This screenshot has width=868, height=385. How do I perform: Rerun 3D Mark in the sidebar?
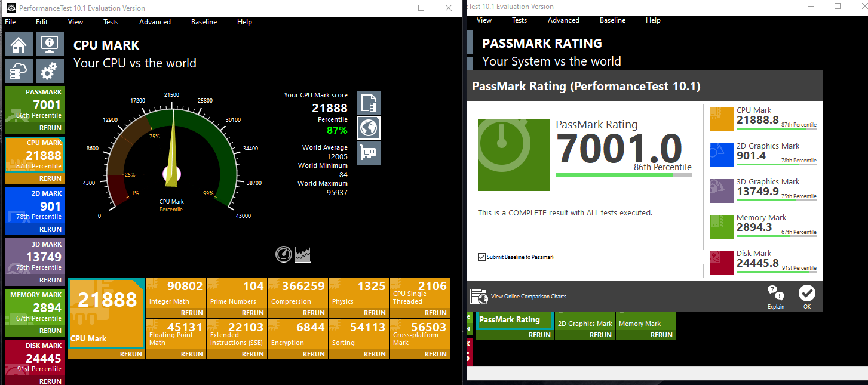pyautogui.click(x=51, y=280)
